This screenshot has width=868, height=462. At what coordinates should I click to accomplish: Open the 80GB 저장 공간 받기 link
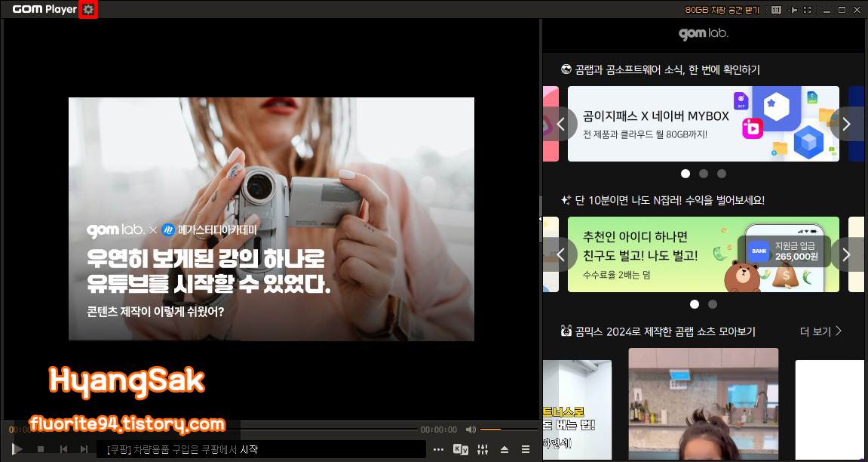tap(722, 10)
